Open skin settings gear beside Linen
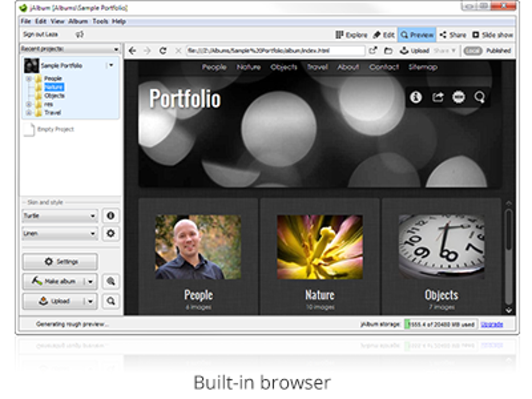The height and width of the screenshot is (399, 532). pos(111,234)
